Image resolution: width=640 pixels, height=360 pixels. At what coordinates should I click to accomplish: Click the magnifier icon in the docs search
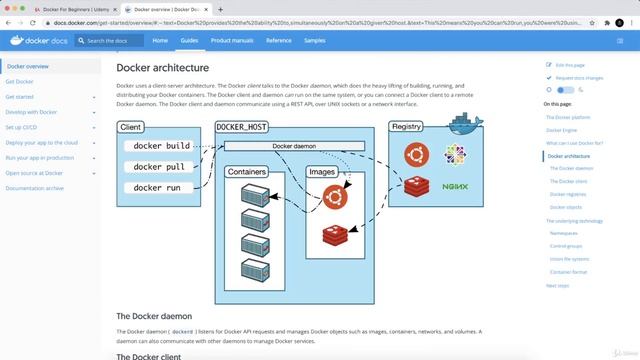[81, 41]
